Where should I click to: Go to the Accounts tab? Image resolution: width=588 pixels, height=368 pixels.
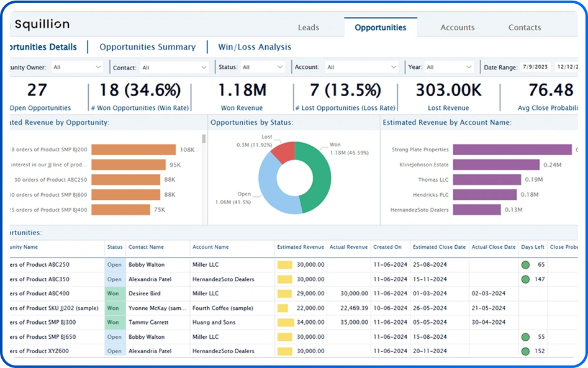(457, 27)
